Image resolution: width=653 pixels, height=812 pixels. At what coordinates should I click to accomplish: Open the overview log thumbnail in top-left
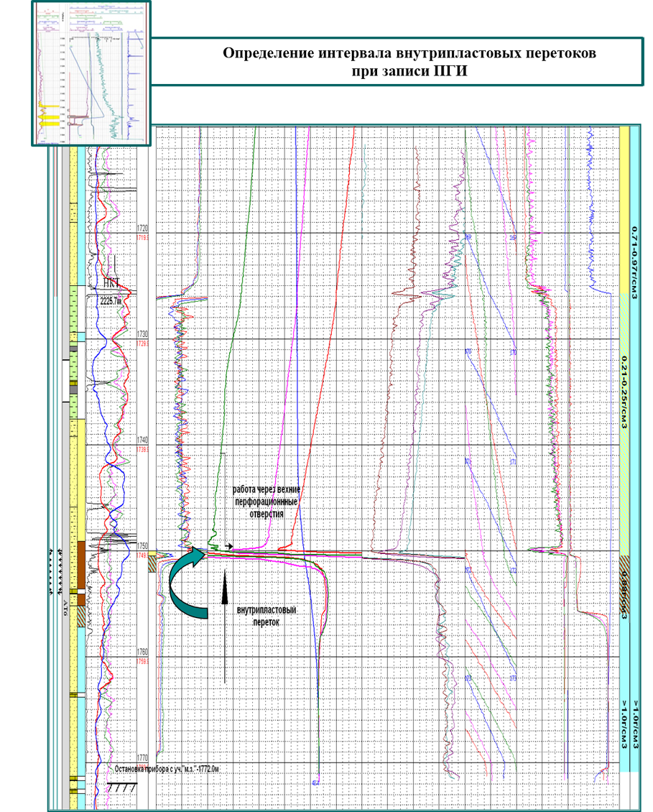point(91,73)
